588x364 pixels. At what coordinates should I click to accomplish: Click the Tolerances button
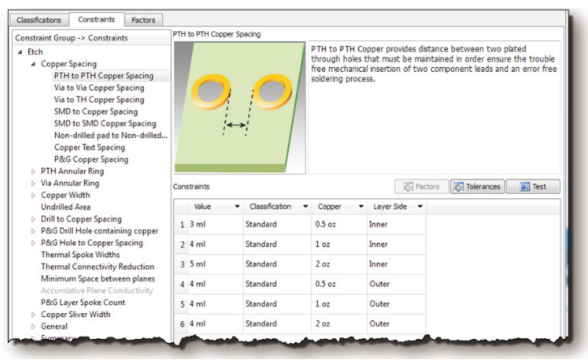pyautogui.click(x=476, y=187)
